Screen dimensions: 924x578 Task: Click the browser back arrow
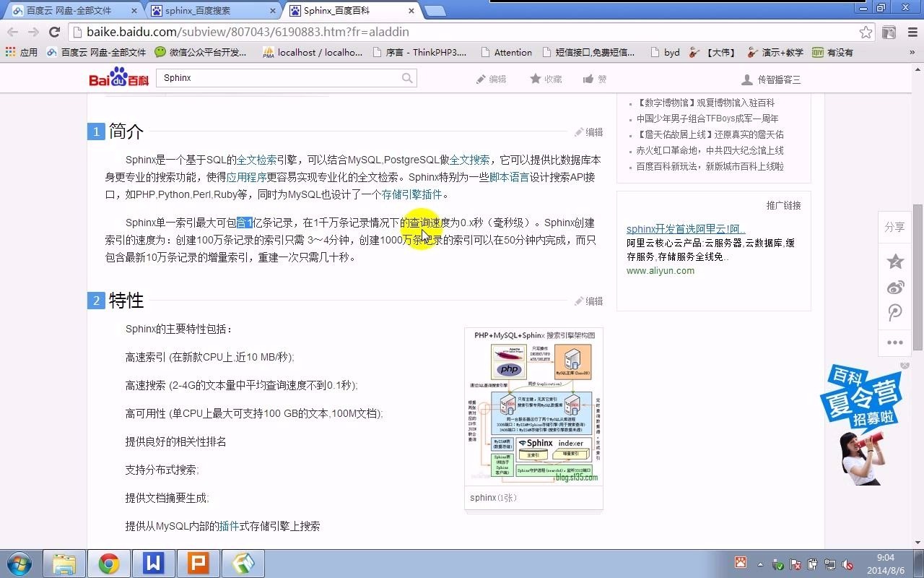pos(12,32)
